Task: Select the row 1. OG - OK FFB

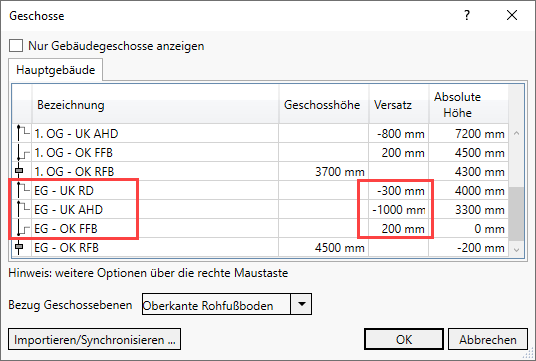Action: 260,152
